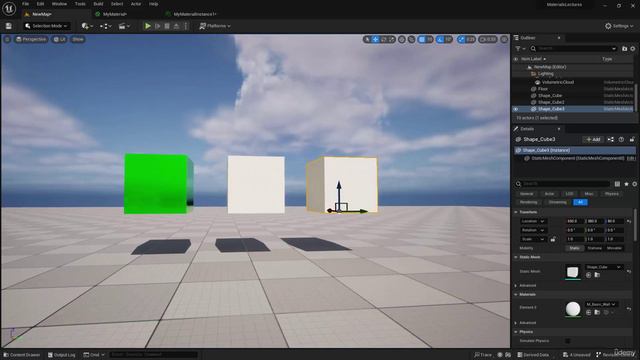The image size is (640, 360).
Task: Open the Platforms dropdown
Action: tap(215, 26)
